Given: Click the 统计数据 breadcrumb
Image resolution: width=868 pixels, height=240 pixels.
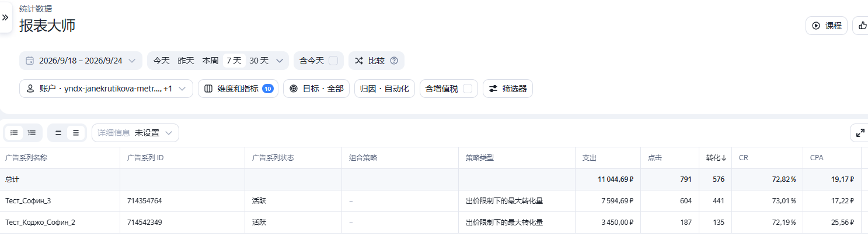Looking at the screenshot, I should [35, 9].
